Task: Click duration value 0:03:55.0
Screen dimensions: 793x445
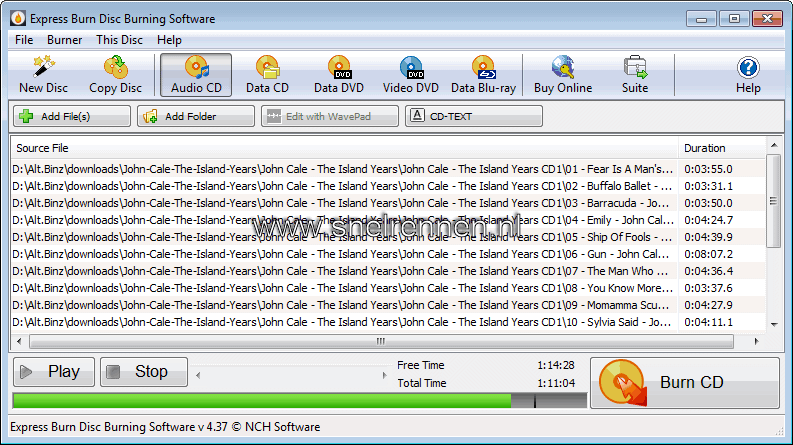Action: (708, 169)
